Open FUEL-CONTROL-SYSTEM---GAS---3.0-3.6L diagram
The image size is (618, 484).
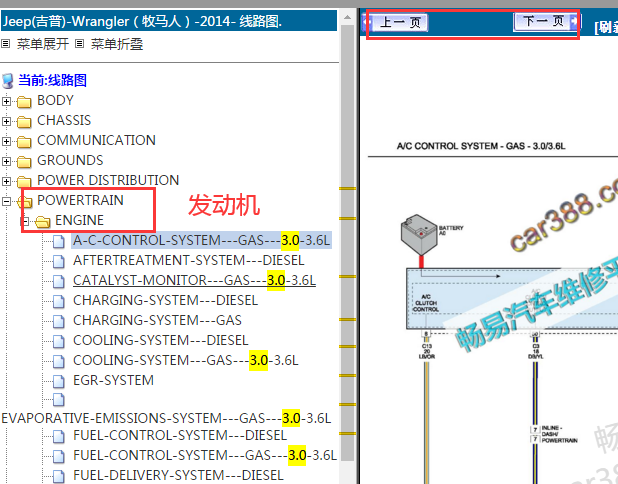pos(205,455)
